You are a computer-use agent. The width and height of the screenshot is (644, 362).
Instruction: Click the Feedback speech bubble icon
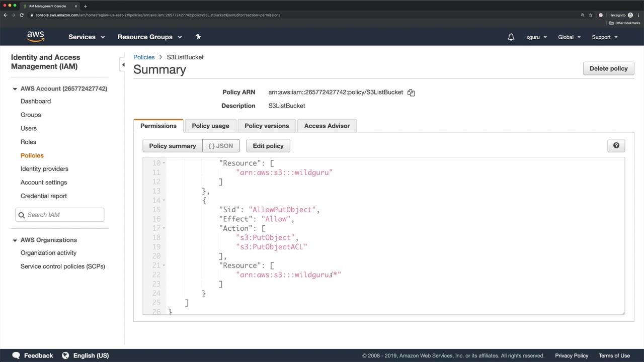pyautogui.click(x=16, y=355)
